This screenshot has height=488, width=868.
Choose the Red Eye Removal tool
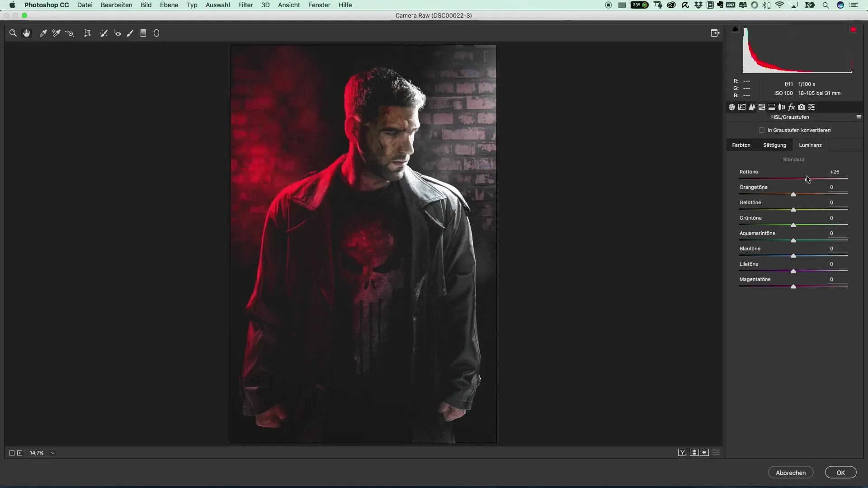pyautogui.click(x=117, y=33)
